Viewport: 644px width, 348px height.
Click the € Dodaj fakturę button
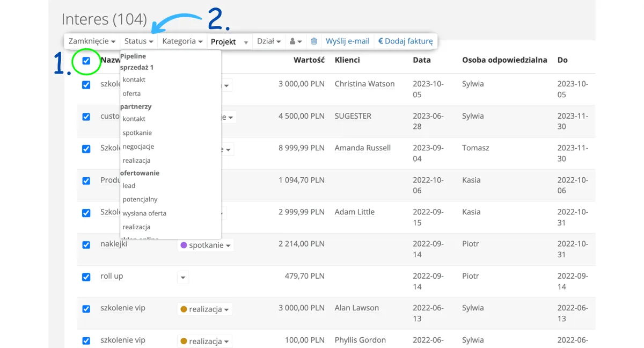coord(405,41)
